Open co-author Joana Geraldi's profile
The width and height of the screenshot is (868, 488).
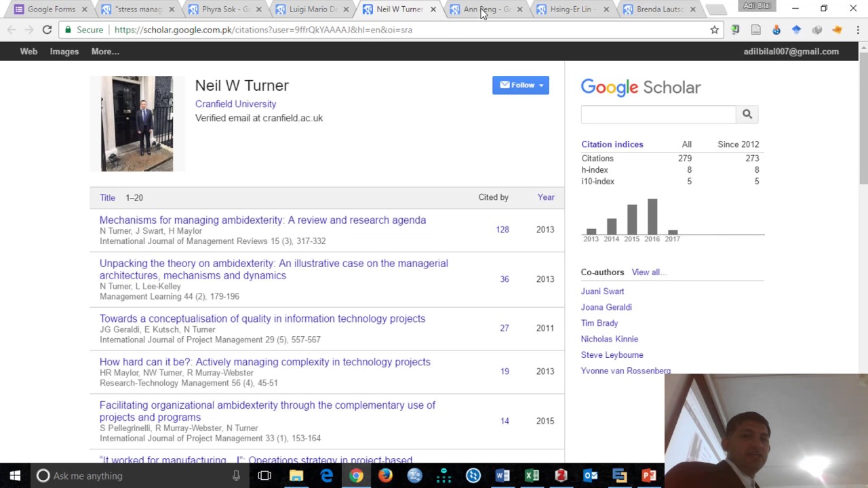pyautogui.click(x=606, y=307)
